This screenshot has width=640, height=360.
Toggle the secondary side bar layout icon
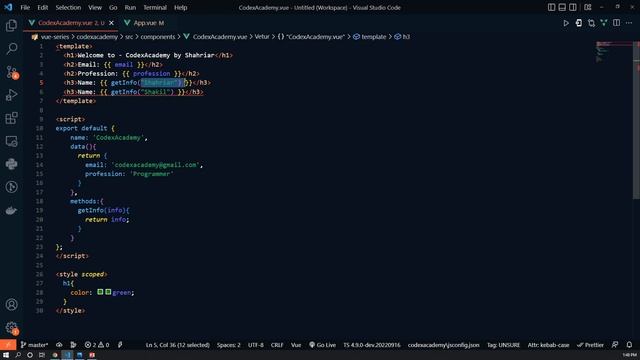pos(573,7)
